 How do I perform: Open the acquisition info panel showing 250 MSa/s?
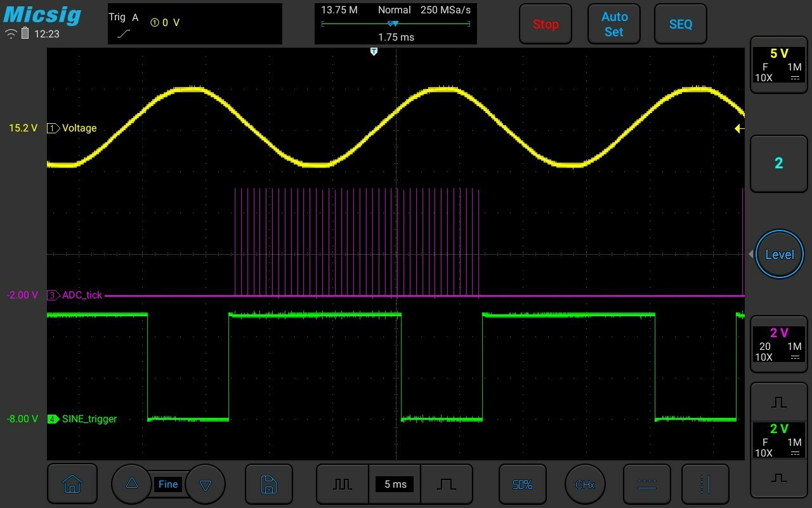click(x=396, y=24)
